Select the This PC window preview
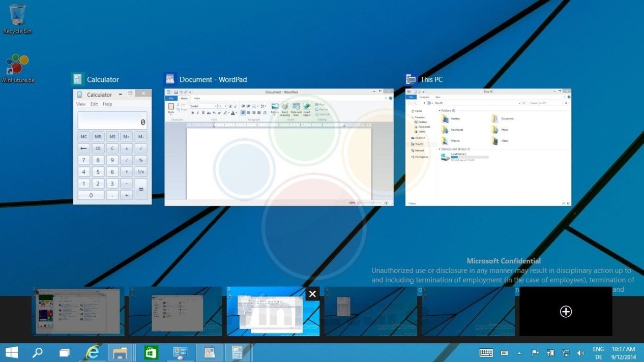Viewport: 644px width, 362px height. (488, 147)
